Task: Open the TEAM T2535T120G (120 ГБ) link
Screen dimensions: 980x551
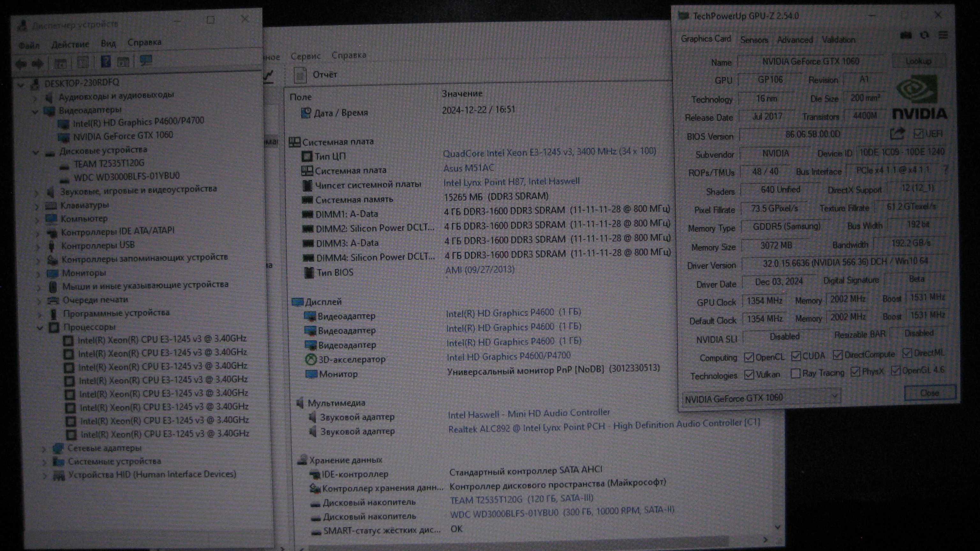Action: pyautogui.click(x=522, y=499)
